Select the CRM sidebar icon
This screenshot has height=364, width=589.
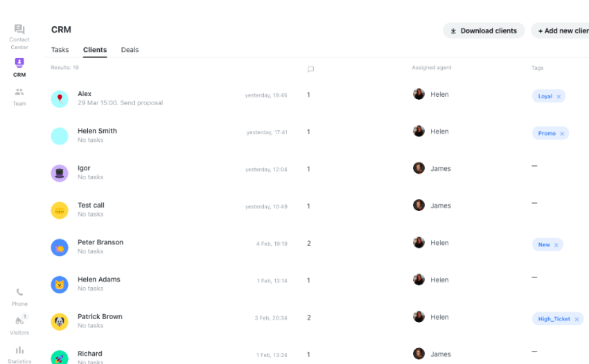pyautogui.click(x=19, y=66)
